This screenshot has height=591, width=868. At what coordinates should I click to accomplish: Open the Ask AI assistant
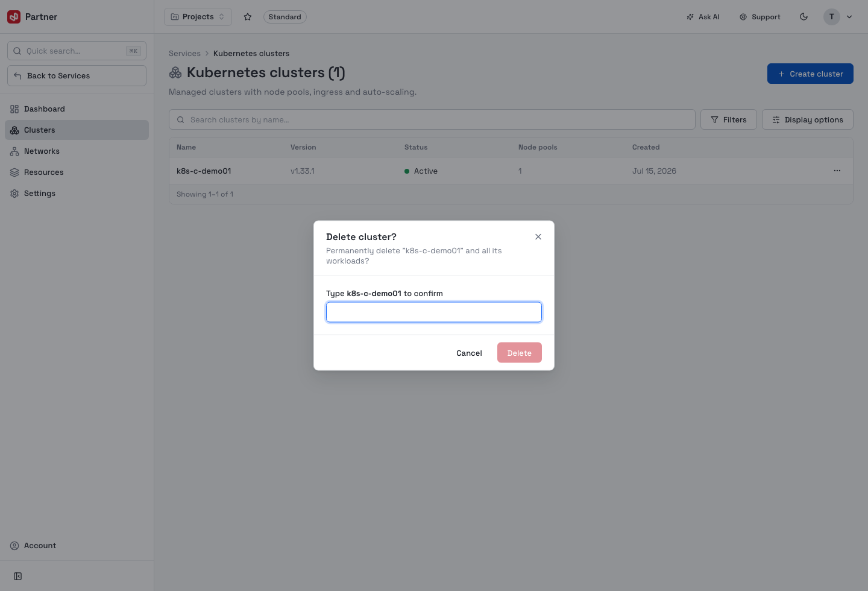pos(703,17)
